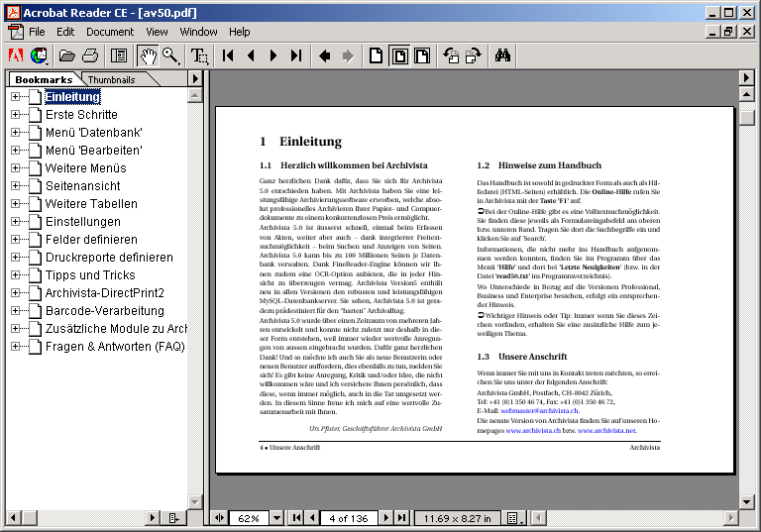This screenshot has width=761, height=532.
Task: Select the Felder definieren bookmark
Action: tap(91, 240)
